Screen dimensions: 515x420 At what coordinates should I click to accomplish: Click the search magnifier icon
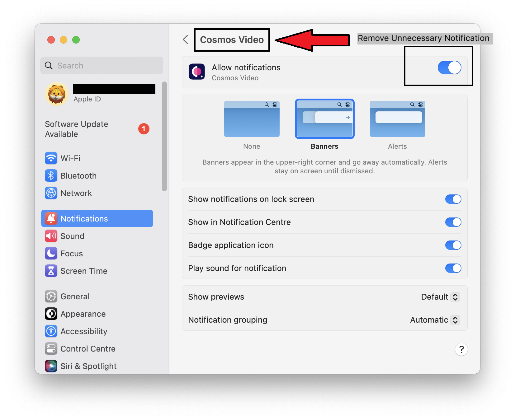point(49,65)
